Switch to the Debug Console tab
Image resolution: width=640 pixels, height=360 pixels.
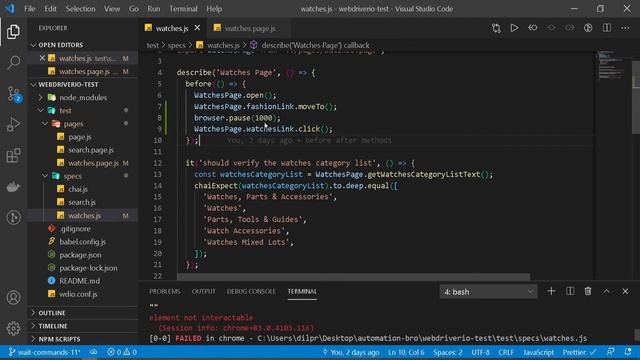point(251,291)
